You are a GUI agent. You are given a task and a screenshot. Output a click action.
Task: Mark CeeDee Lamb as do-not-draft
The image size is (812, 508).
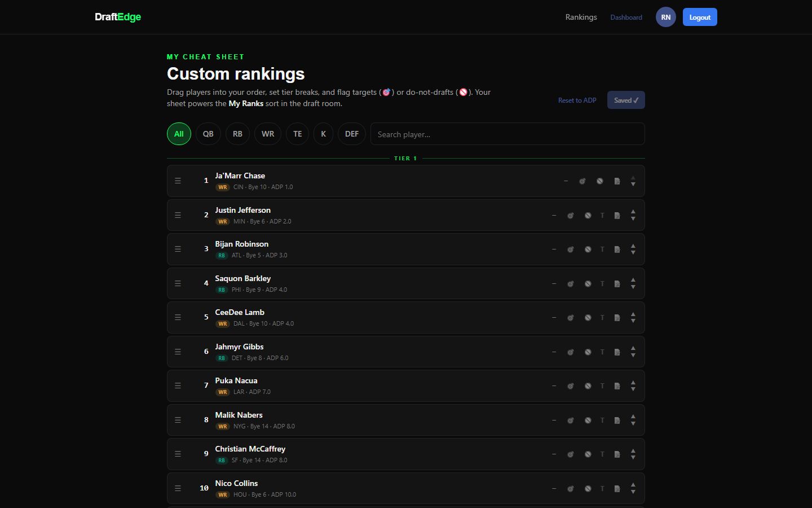click(x=588, y=318)
